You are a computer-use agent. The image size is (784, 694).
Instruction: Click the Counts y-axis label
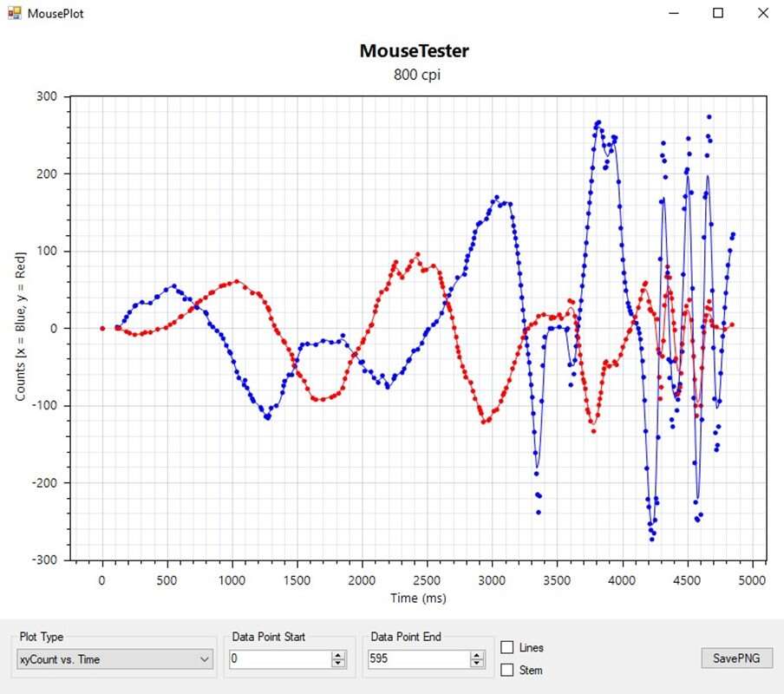tap(19, 326)
